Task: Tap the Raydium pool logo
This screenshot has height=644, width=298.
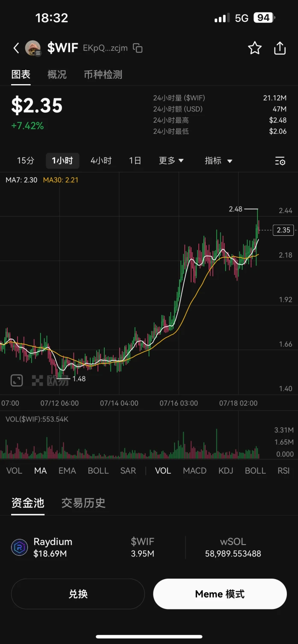Action: coord(19,547)
